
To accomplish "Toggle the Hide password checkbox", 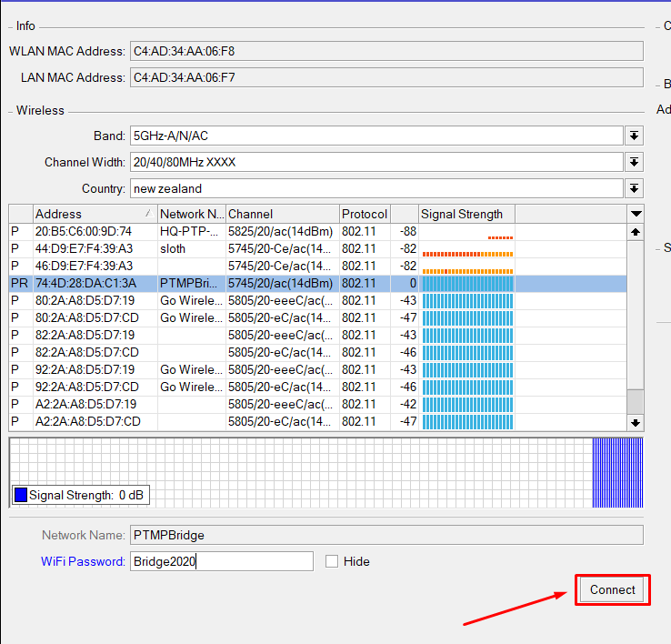I will click(x=333, y=561).
